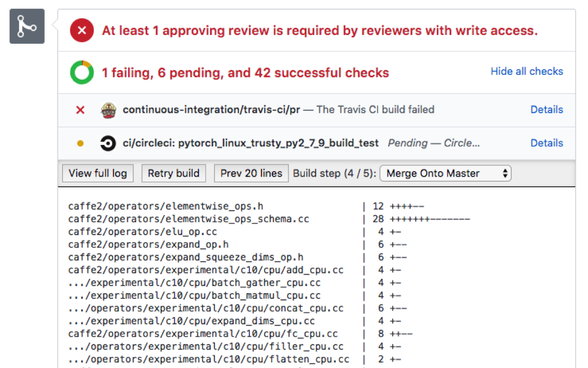Open the Merge Onto Master build step dropdown
This screenshot has width=588, height=368.
446,173
